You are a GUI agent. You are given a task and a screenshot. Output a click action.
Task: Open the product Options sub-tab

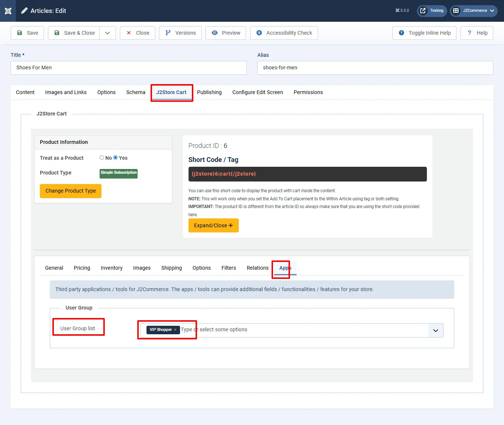click(x=201, y=268)
